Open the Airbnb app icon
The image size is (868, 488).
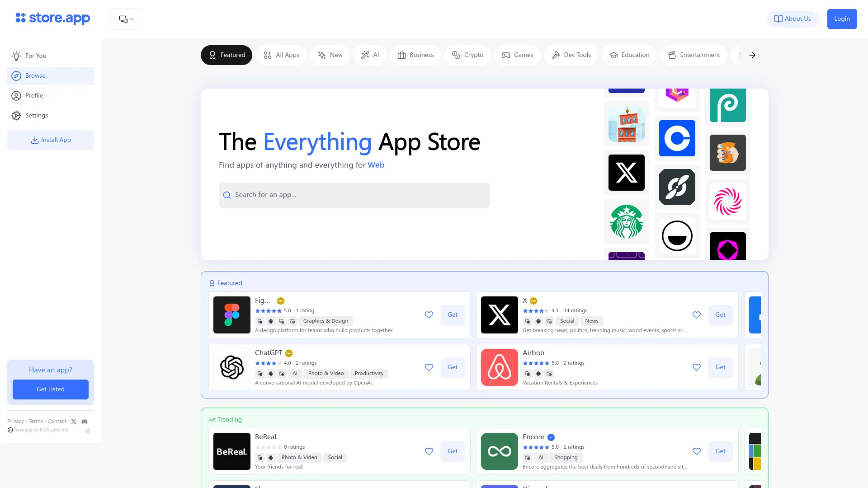(x=500, y=367)
